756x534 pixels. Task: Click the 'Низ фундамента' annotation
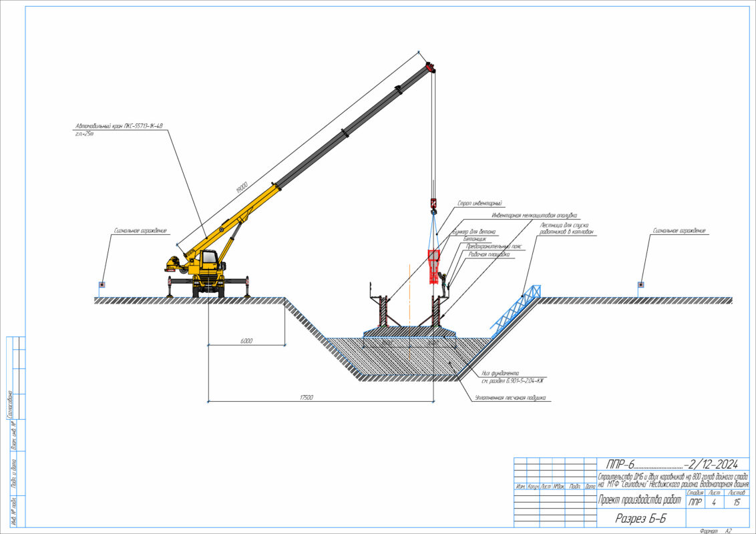click(x=500, y=373)
